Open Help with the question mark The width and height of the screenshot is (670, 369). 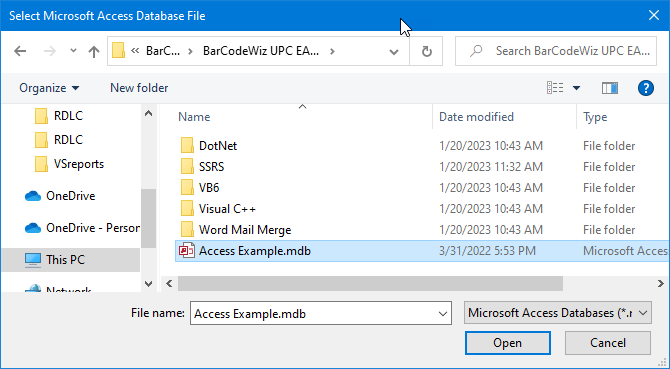646,88
